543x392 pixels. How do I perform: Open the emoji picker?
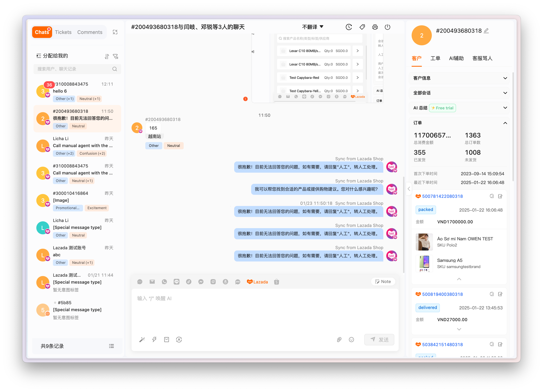(x=351, y=340)
